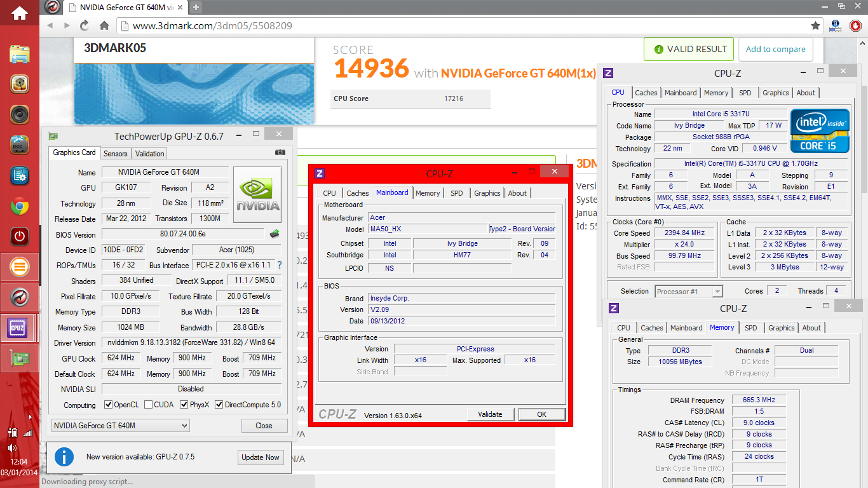Toggle the DirectCompute 5.0 checkbox in GPU-Z

click(x=219, y=404)
